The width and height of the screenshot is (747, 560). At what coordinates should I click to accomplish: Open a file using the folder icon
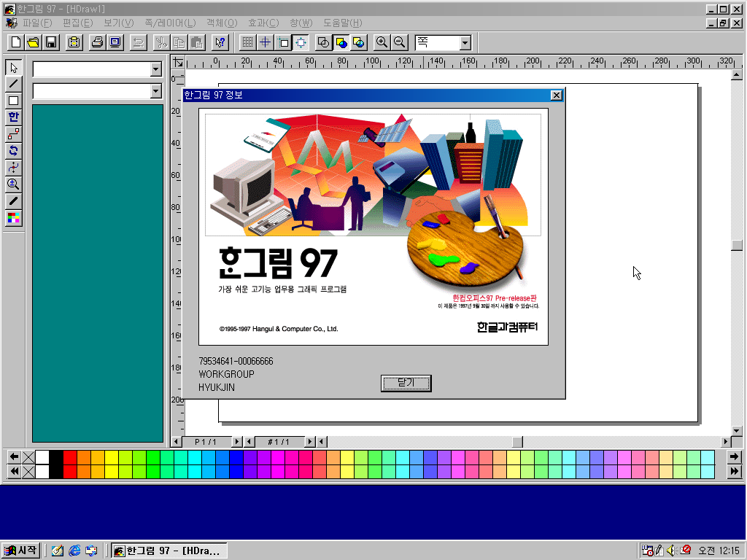(x=34, y=42)
